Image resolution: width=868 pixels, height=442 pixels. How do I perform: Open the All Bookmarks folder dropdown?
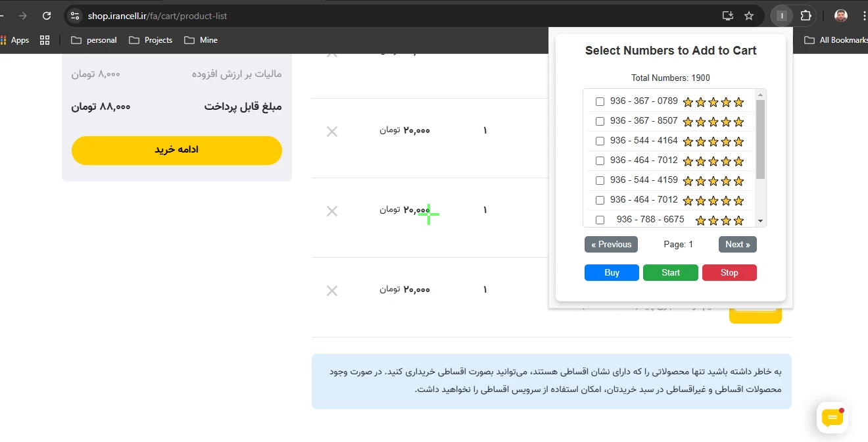(x=835, y=40)
